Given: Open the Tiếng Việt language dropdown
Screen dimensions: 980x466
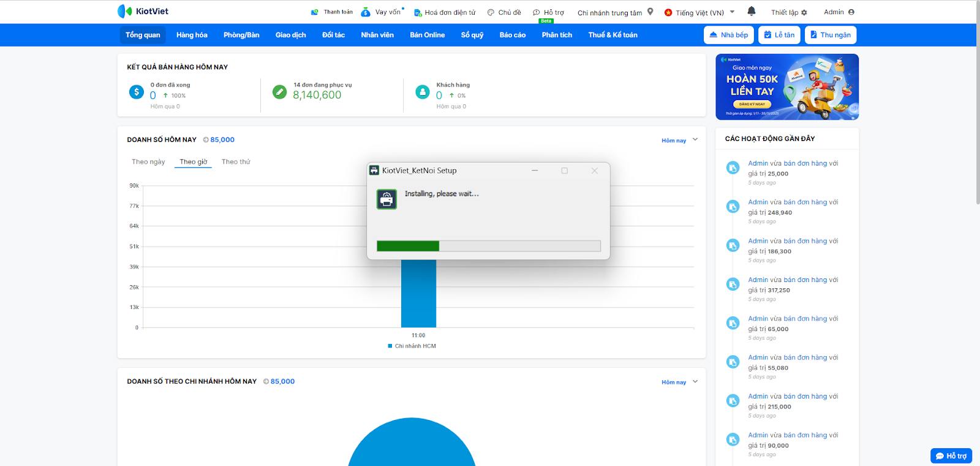Looking at the screenshot, I should [699, 12].
